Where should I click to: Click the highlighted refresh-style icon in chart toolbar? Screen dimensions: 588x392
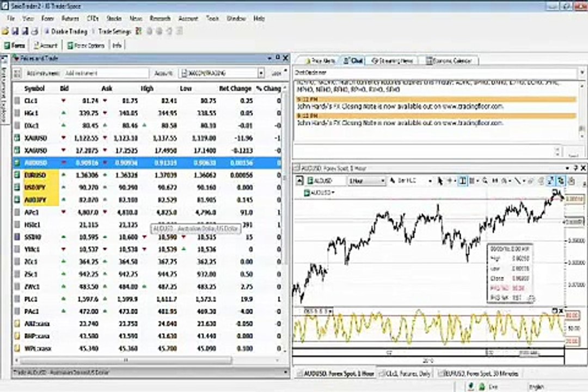tap(561, 181)
